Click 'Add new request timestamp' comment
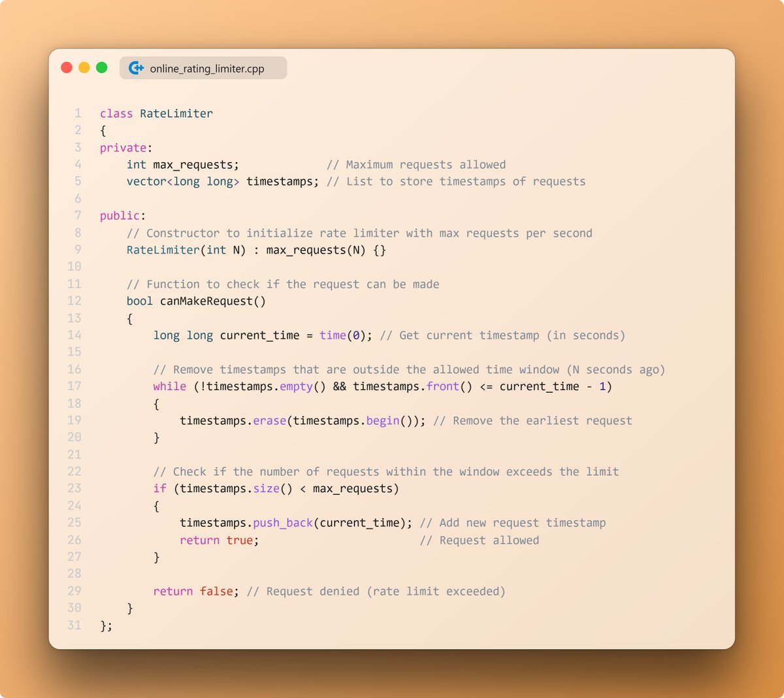 (x=513, y=523)
